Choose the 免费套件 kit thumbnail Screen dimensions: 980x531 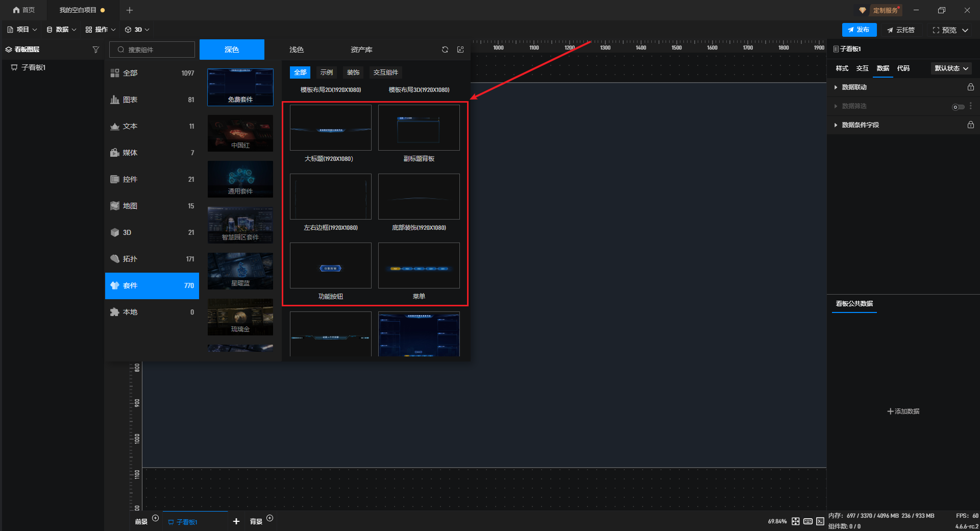pyautogui.click(x=240, y=87)
